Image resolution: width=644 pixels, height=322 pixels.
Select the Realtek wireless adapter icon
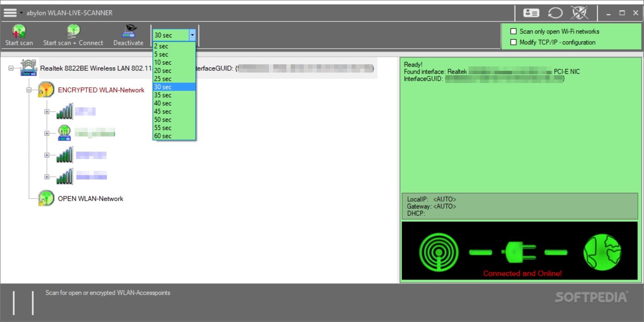(x=29, y=68)
